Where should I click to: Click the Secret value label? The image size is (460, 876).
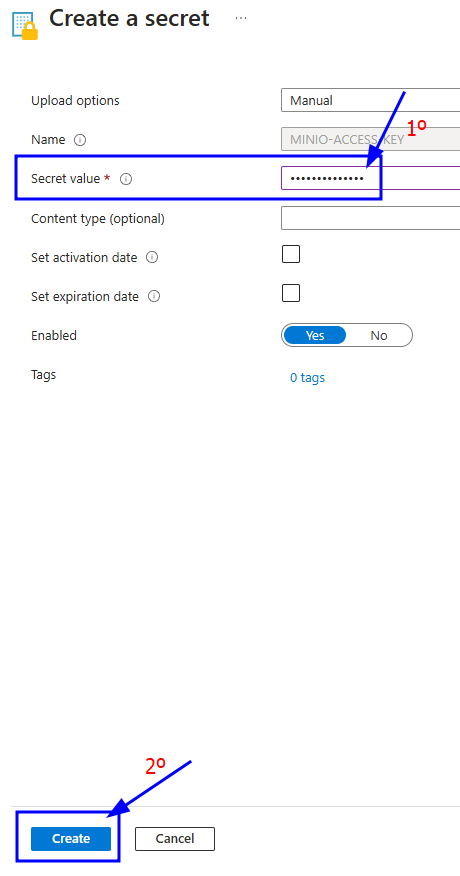click(x=65, y=179)
